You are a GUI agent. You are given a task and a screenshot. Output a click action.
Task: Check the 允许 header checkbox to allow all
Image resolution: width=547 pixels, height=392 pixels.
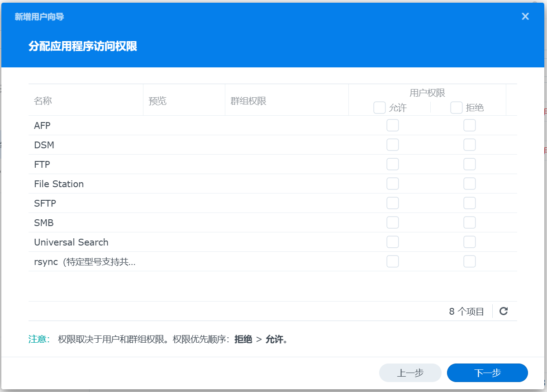379,108
